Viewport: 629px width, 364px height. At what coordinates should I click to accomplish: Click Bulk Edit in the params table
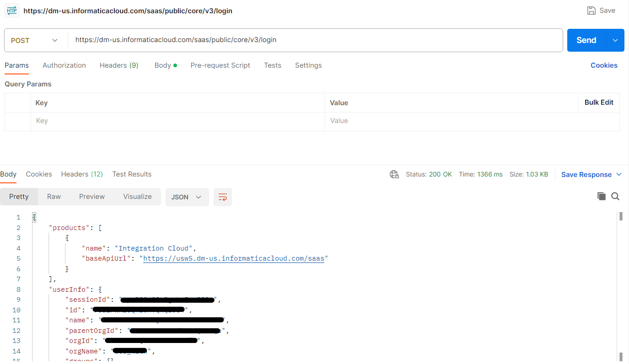click(599, 102)
